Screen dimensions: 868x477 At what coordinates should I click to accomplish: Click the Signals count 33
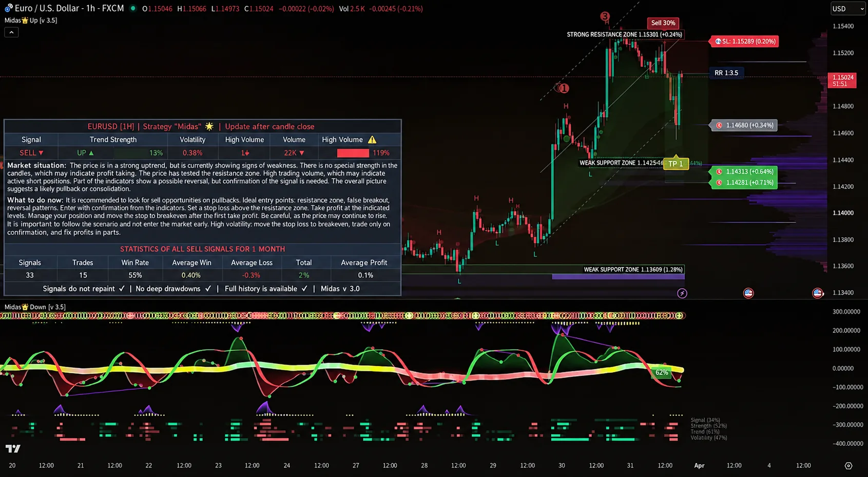tap(30, 275)
